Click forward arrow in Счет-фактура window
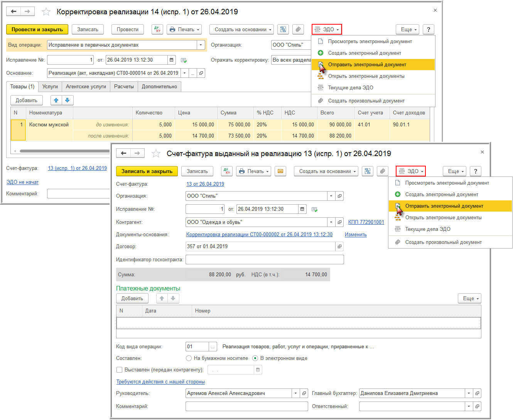The width and height of the screenshot is (513, 420). click(x=137, y=153)
